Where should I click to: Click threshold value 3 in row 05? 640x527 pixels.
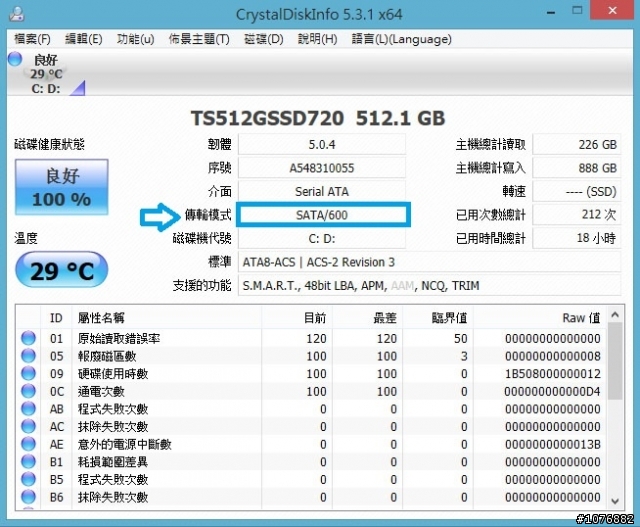pos(464,356)
